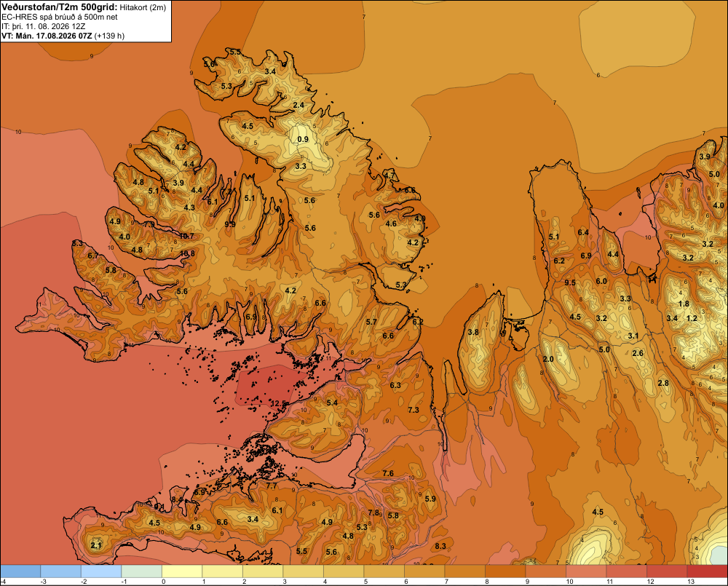Screen dimensions: 728x586
Task: Click the temperature value '10.8'
Action: click(188, 253)
